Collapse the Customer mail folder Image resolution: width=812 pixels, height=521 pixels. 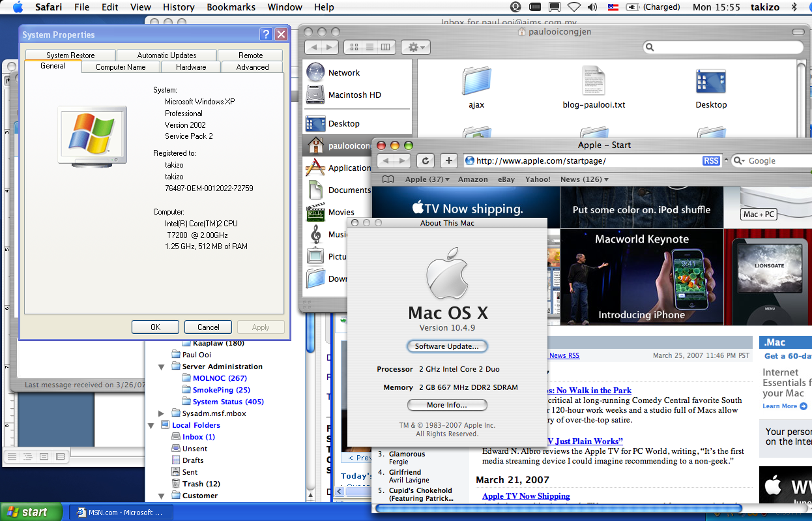[161, 496]
